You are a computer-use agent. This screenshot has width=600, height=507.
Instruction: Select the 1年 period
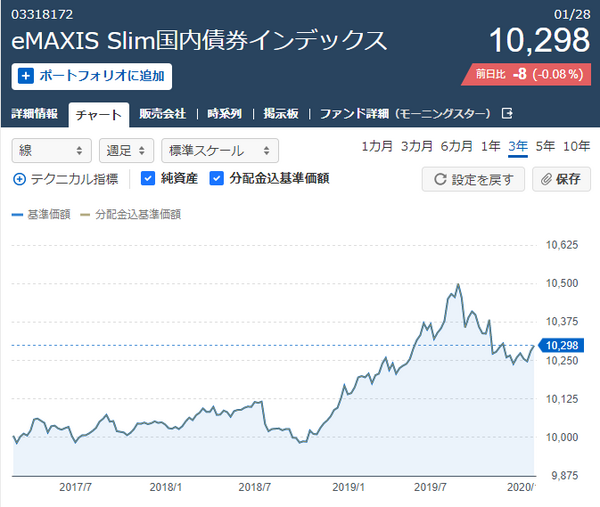pyautogui.click(x=491, y=146)
